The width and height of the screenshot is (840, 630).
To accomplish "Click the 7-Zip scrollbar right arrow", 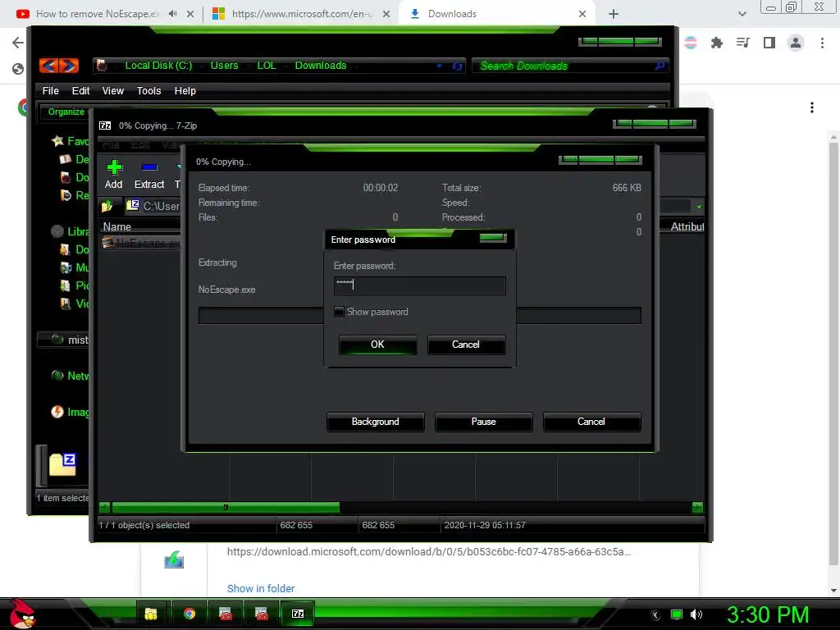I will [697, 507].
